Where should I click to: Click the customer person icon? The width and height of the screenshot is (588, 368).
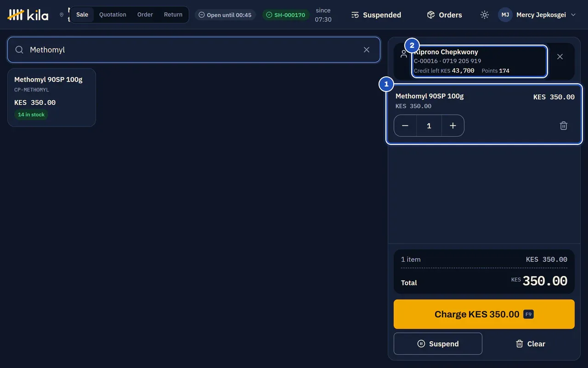[x=404, y=54]
